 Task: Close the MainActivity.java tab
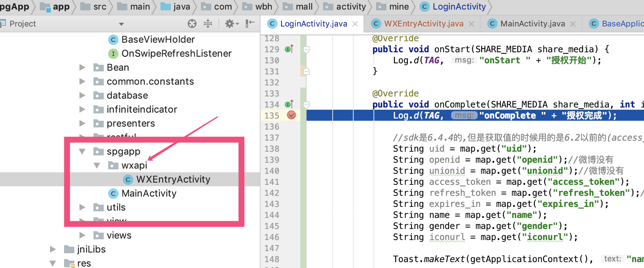pos(573,24)
